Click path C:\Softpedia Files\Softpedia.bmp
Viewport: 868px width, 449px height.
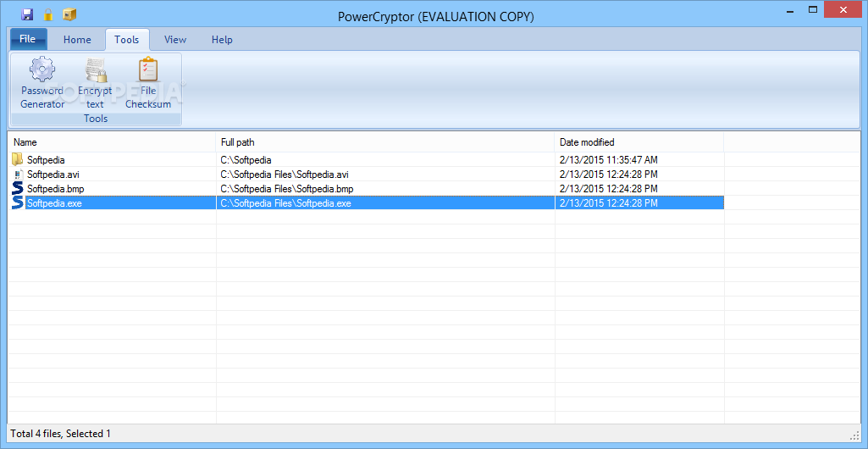[x=287, y=189]
